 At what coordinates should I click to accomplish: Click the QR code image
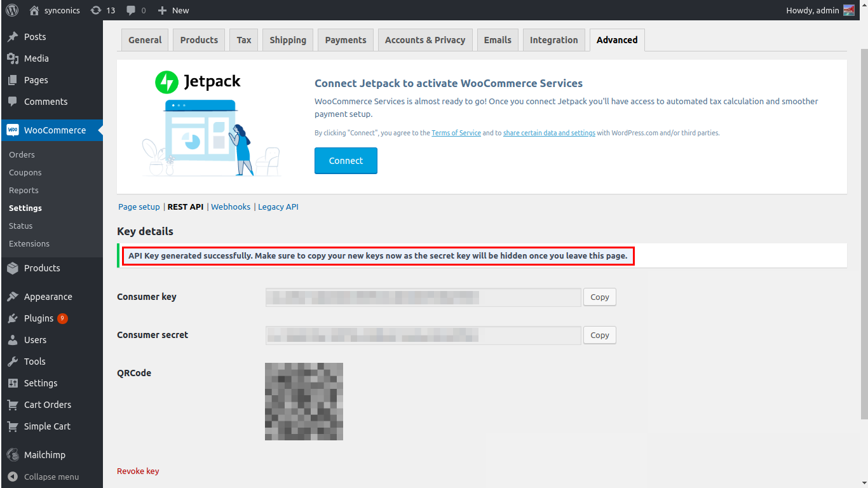coord(304,402)
